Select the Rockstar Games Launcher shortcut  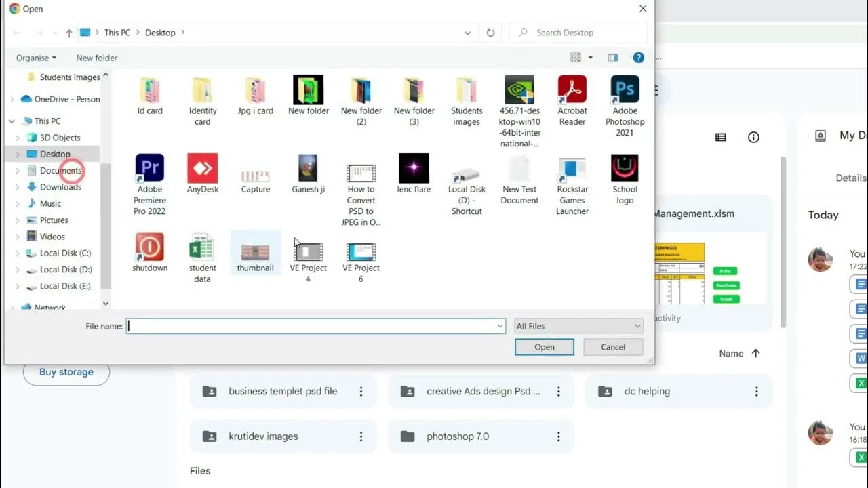[572, 185]
